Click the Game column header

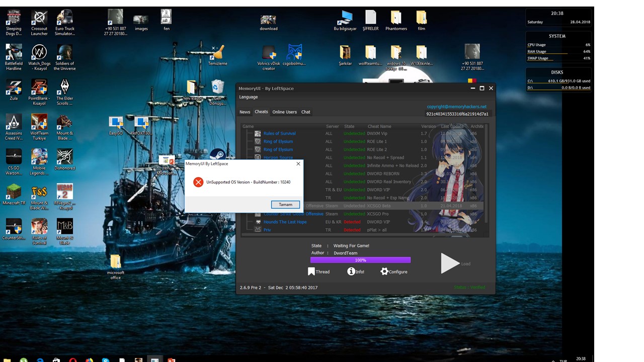coord(248,127)
